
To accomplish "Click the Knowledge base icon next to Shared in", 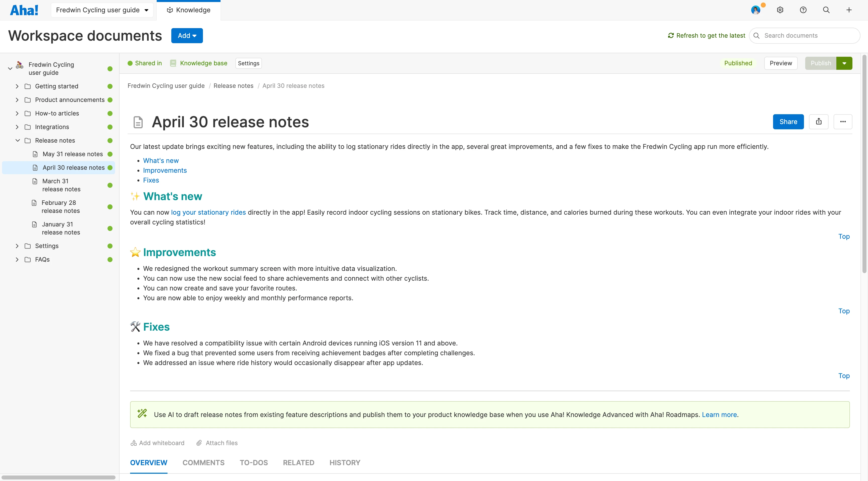I will pyautogui.click(x=173, y=63).
